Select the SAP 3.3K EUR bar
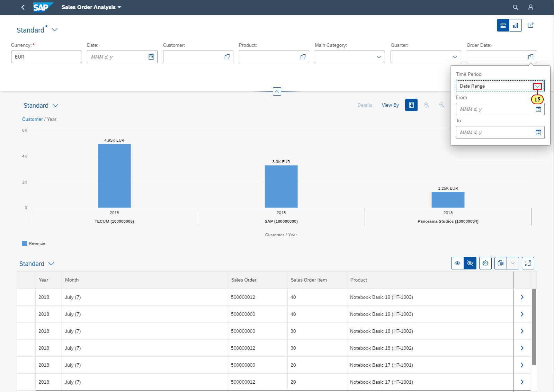 pyautogui.click(x=281, y=187)
